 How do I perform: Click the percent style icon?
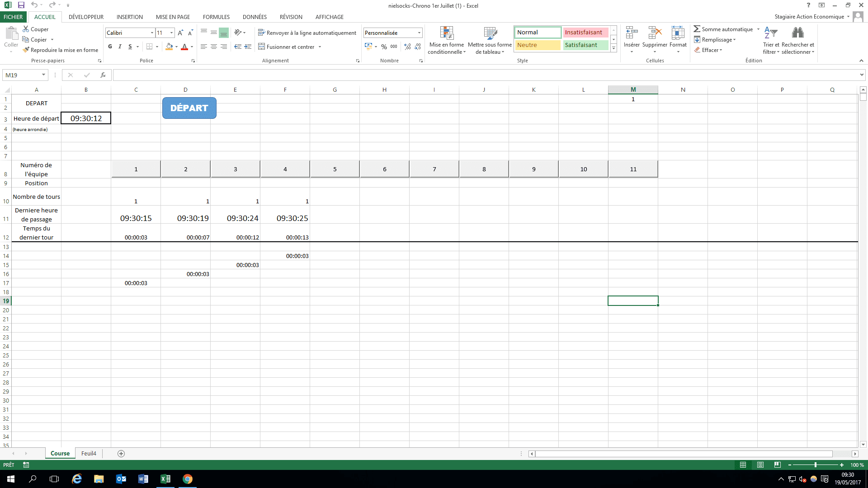click(384, 47)
